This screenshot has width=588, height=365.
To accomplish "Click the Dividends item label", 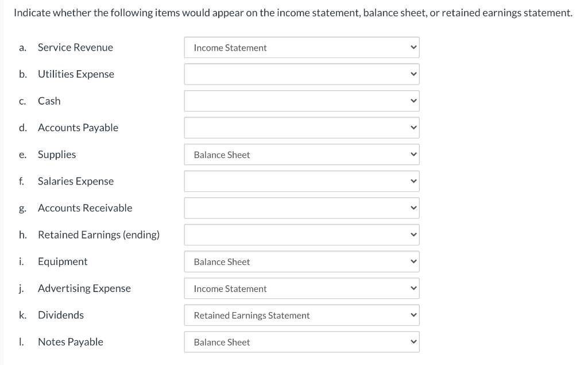I will 60,315.
